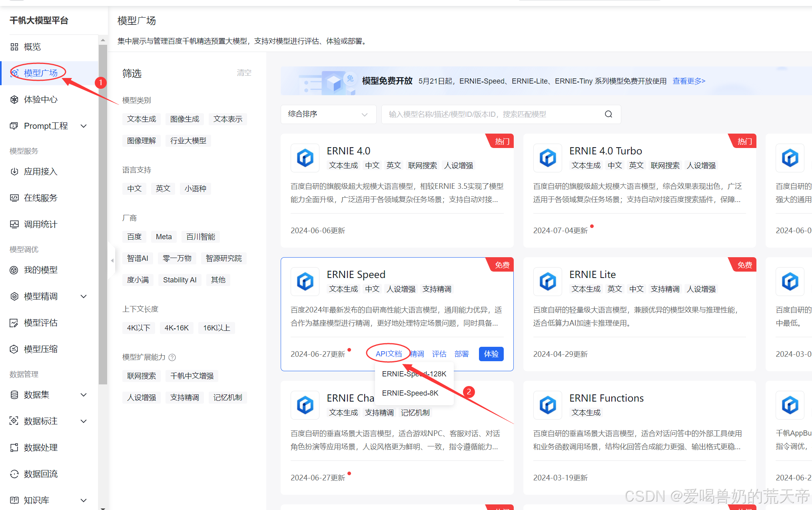Toggle the 小语种 language filter
Viewport: 812px width, 510px height.
(196, 189)
